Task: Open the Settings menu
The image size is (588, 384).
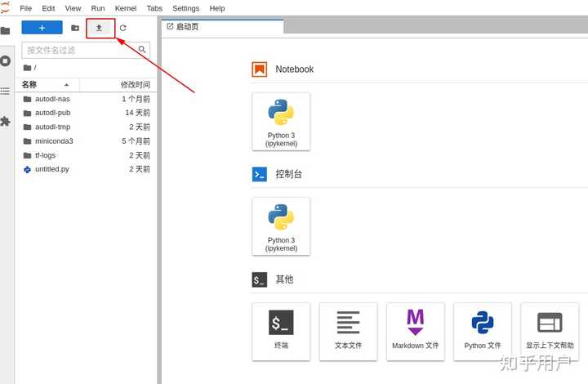Action: click(x=185, y=8)
